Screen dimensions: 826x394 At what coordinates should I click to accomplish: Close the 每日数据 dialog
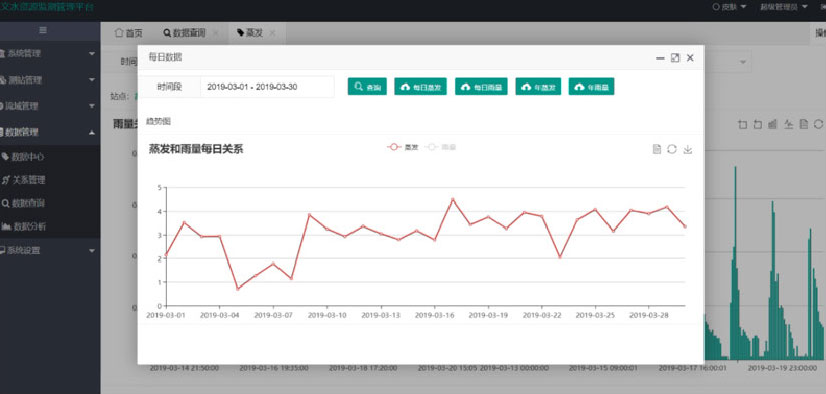click(x=690, y=58)
